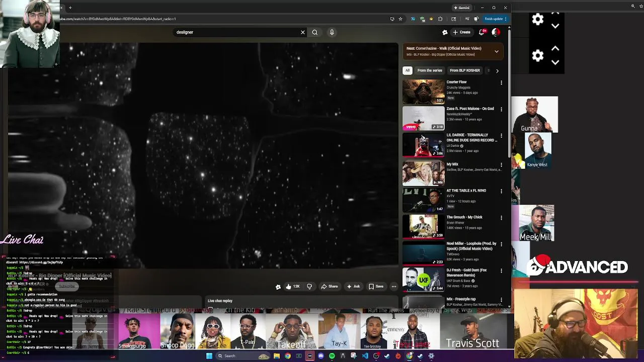Select the 'From the series' chip
The height and width of the screenshot is (362, 644).
430,70
